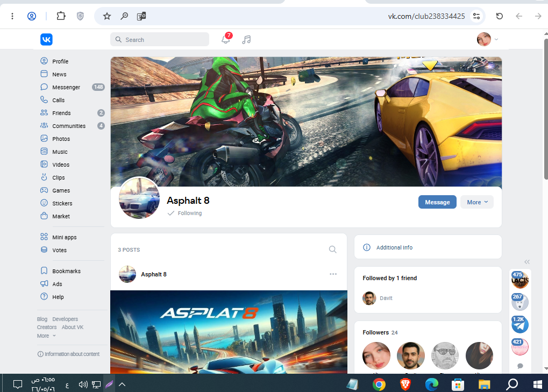Image resolution: width=548 pixels, height=392 pixels.
Task: Click the Help question mark icon
Action: click(x=44, y=297)
